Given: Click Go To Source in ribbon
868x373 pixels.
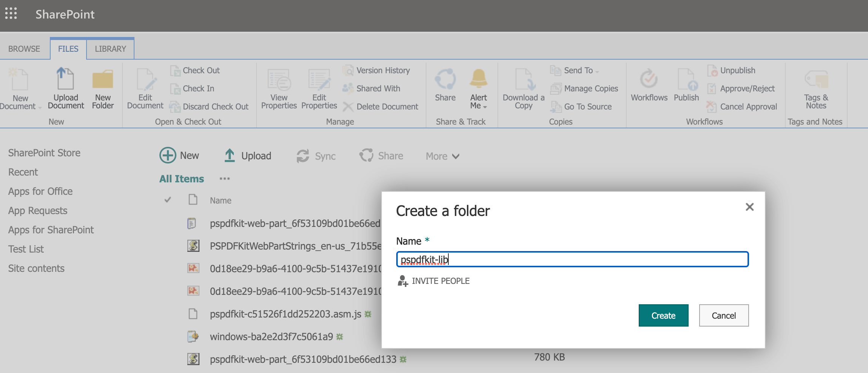Looking at the screenshot, I should coord(581,107).
